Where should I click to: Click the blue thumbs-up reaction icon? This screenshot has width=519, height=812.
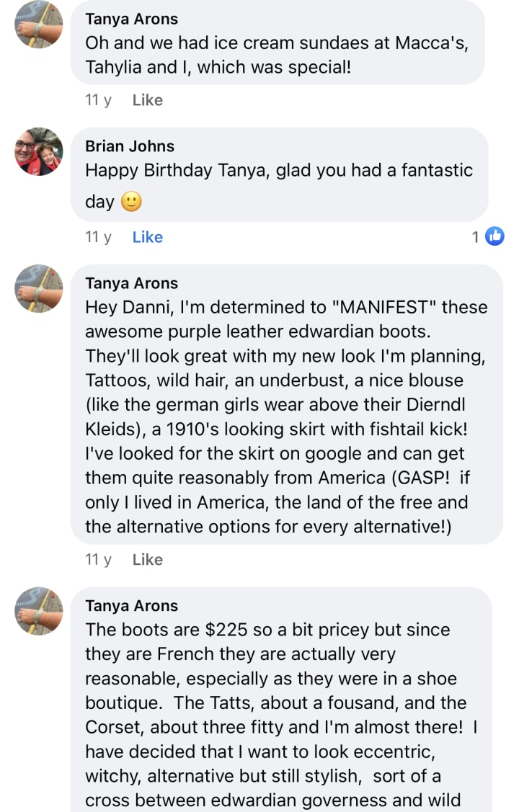(494, 236)
